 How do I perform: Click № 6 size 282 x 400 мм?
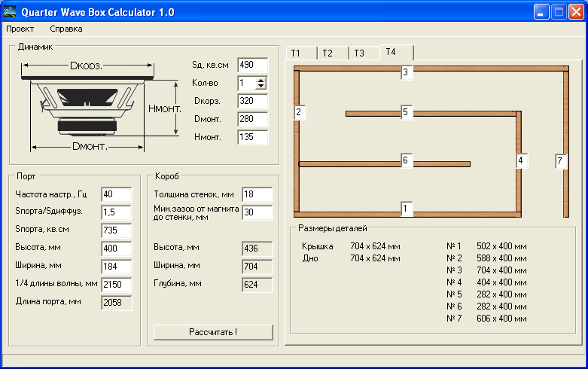pyautogui.click(x=501, y=306)
